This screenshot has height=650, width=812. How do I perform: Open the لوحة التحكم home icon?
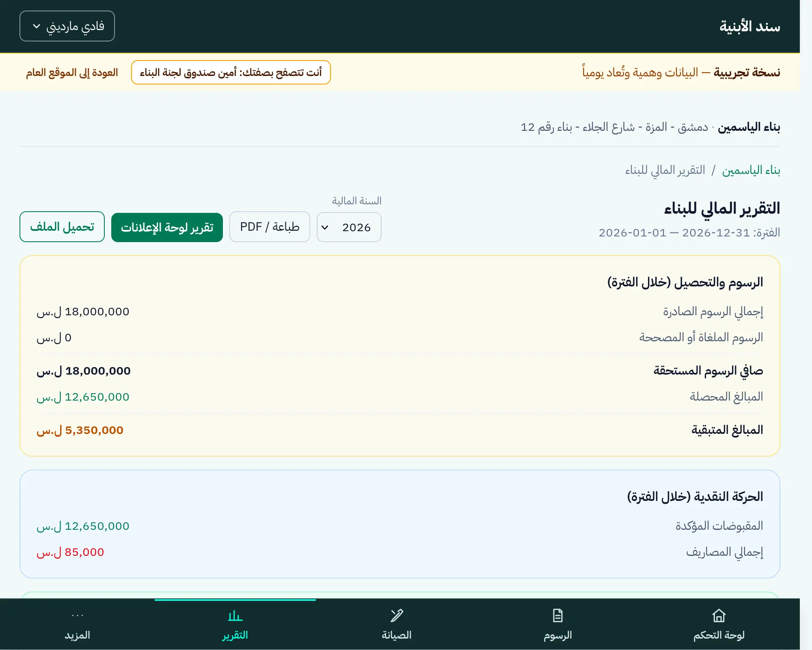point(719,615)
